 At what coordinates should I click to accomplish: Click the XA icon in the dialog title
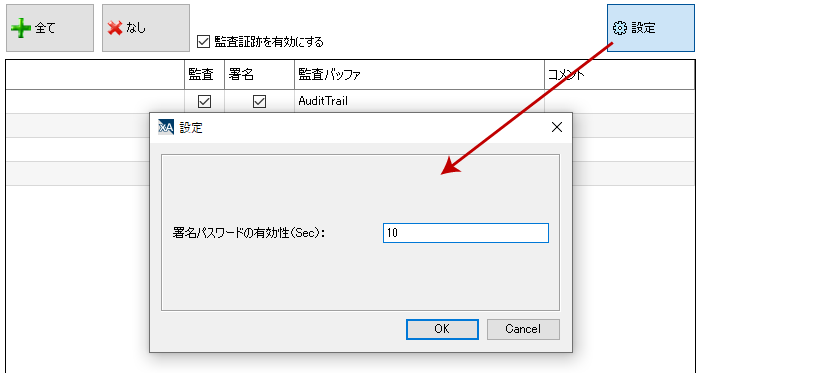(x=166, y=127)
